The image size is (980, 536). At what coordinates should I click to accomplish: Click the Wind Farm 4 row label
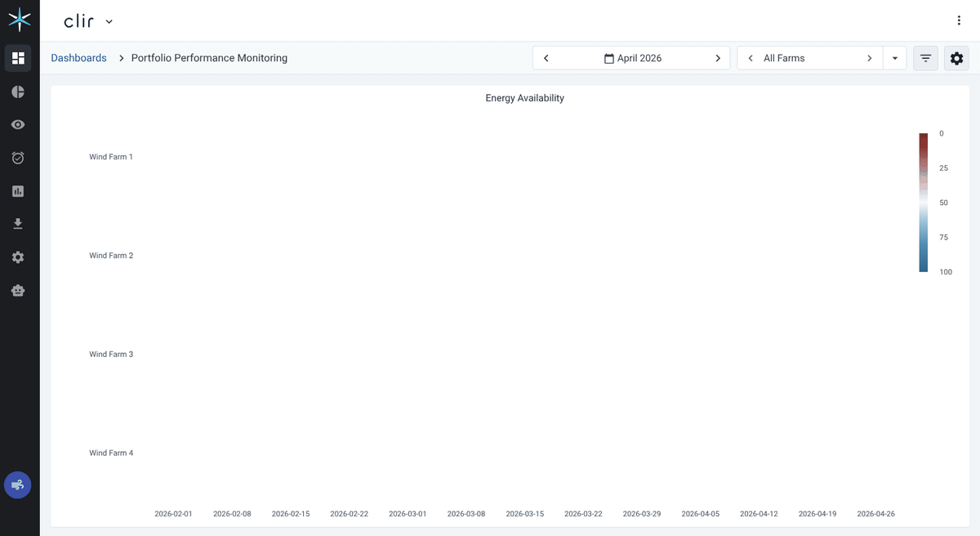[111, 453]
